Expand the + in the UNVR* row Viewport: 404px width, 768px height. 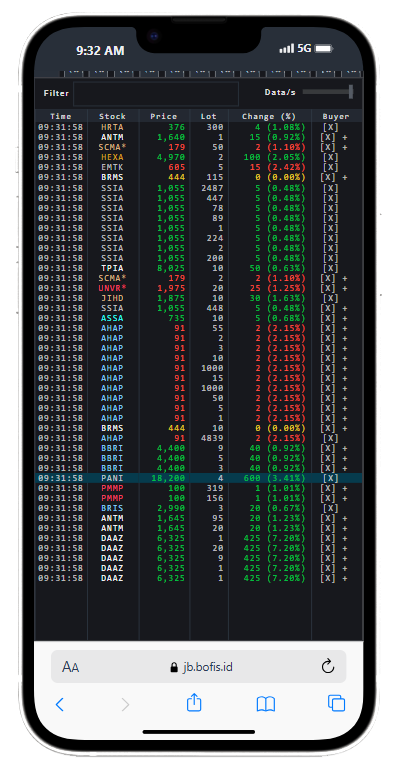345,288
